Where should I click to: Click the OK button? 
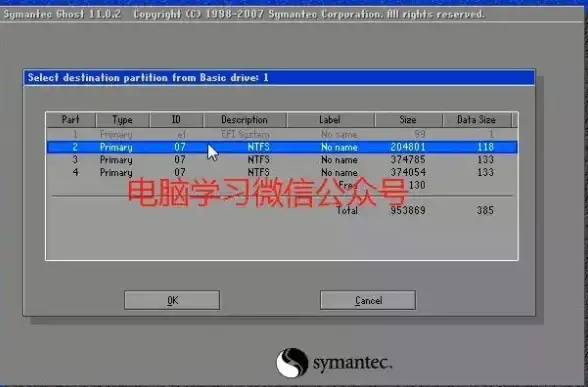click(x=172, y=300)
